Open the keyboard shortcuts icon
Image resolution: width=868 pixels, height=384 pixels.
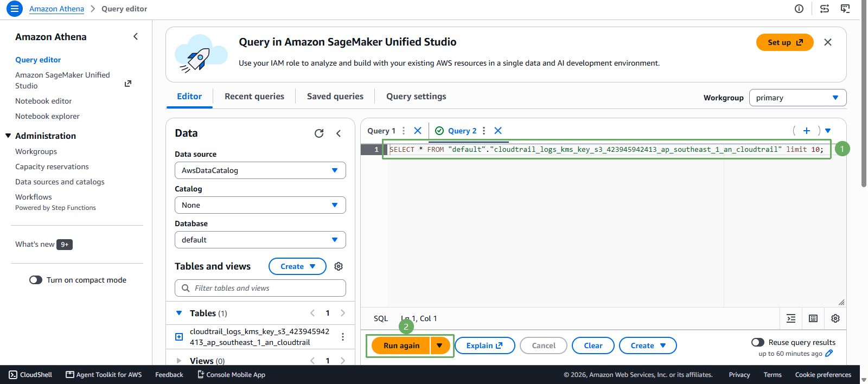click(x=813, y=318)
